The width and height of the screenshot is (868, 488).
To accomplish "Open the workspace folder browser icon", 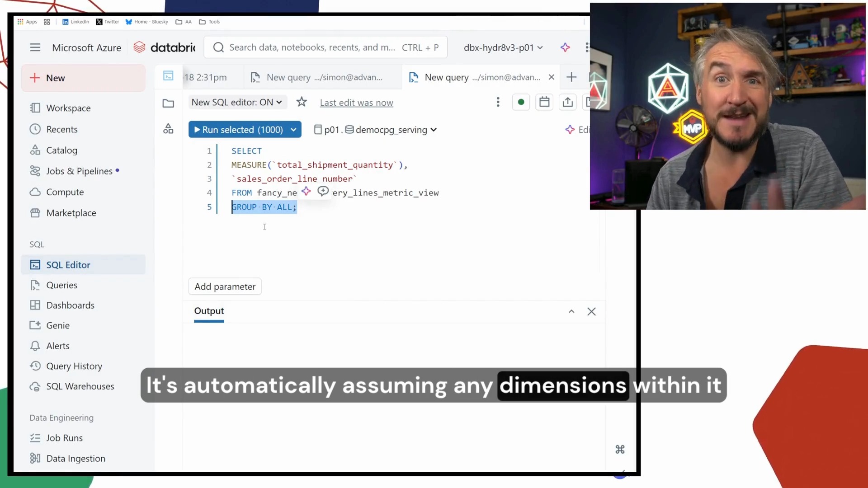I will [168, 103].
